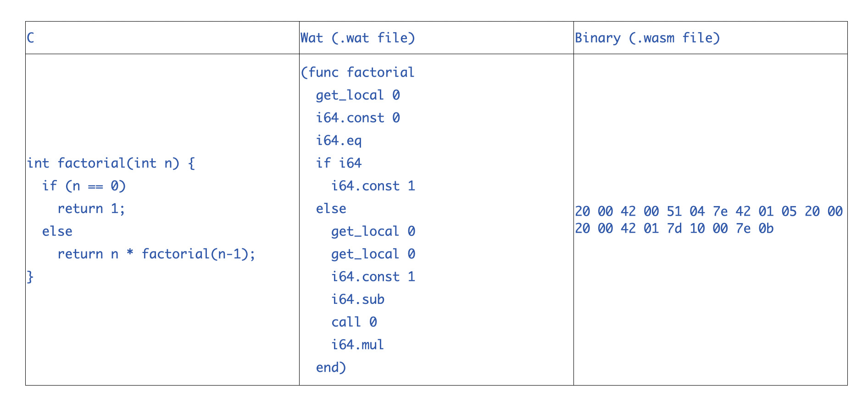This screenshot has height=403, width=868.
Task: Click "else" in the C code column
Action: point(57,231)
